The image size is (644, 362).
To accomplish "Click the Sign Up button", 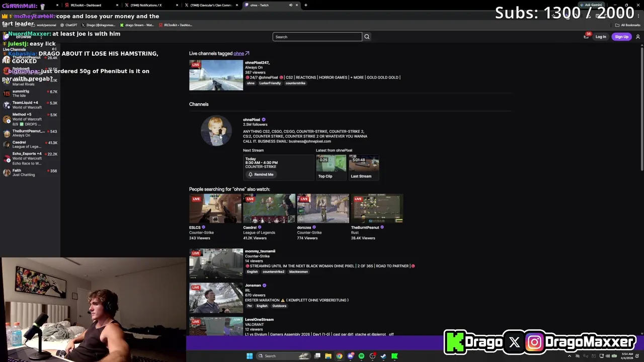I will [x=621, y=37].
